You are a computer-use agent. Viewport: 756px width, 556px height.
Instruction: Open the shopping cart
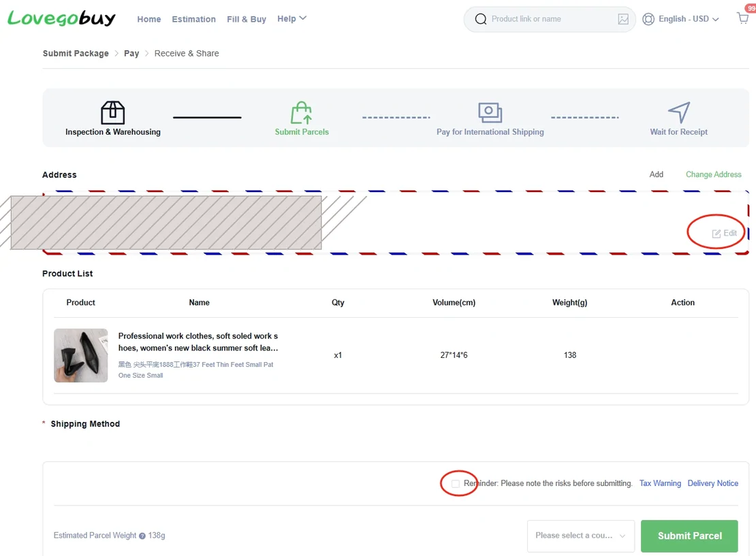pyautogui.click(x=742, y=18)
